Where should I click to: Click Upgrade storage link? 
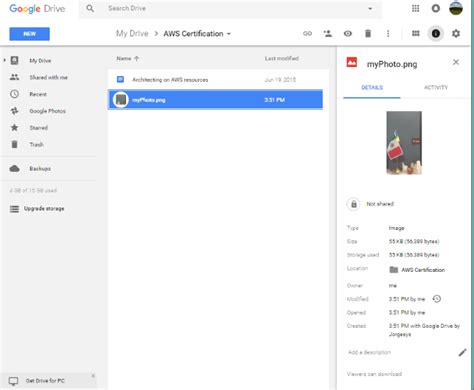[44, 209]
